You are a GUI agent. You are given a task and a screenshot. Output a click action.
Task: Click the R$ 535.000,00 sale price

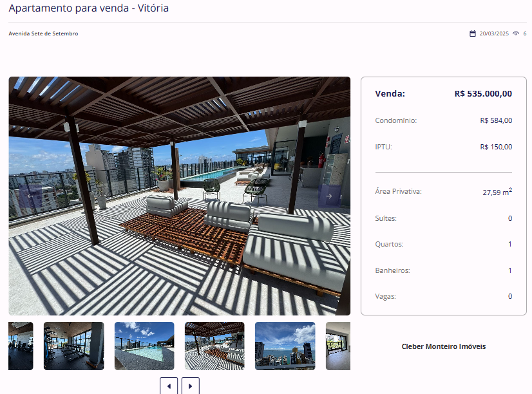[x=483, y=93]
